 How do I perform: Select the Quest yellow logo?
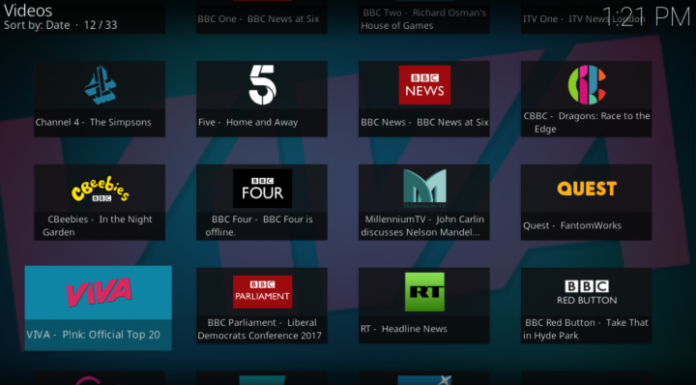[587, 189]
